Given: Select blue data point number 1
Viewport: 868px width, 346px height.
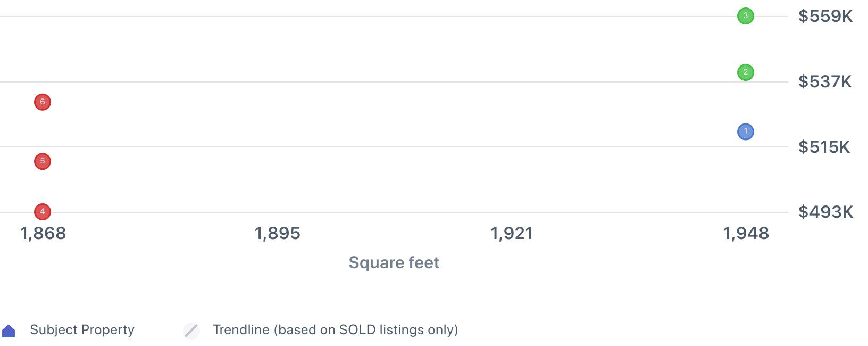Looking at the screenshot, I should (x=745, y=131).
